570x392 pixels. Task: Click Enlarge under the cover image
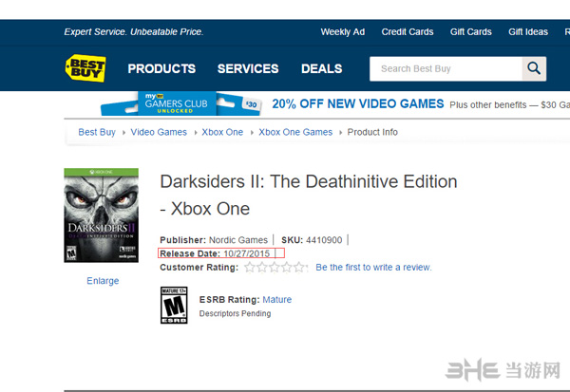click(103, 281)
